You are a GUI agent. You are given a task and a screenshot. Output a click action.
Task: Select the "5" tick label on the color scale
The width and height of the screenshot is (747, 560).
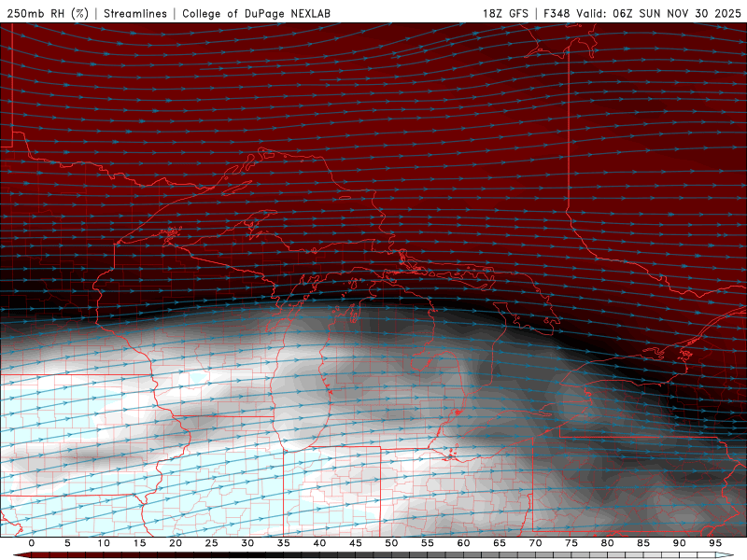(x=67, y=543)
